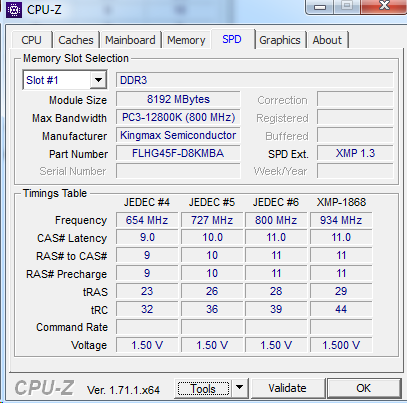Click the empty Serial Number field
407x403 pixels.
[x=178, y=171]
